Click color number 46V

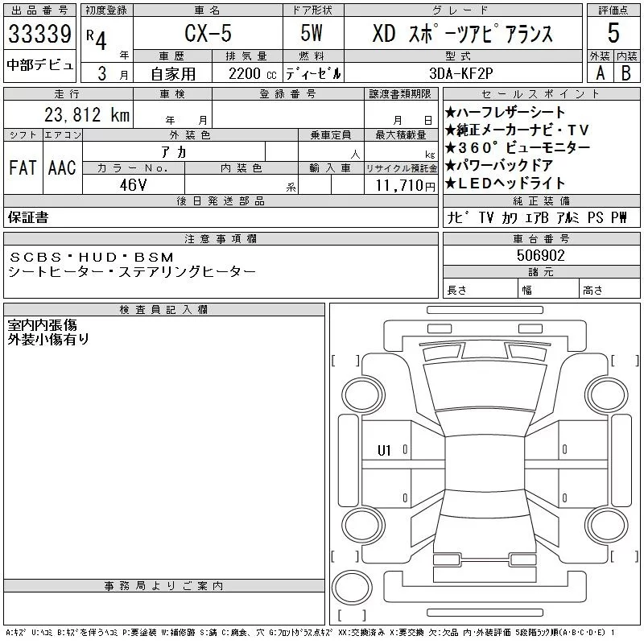(133, 185)
